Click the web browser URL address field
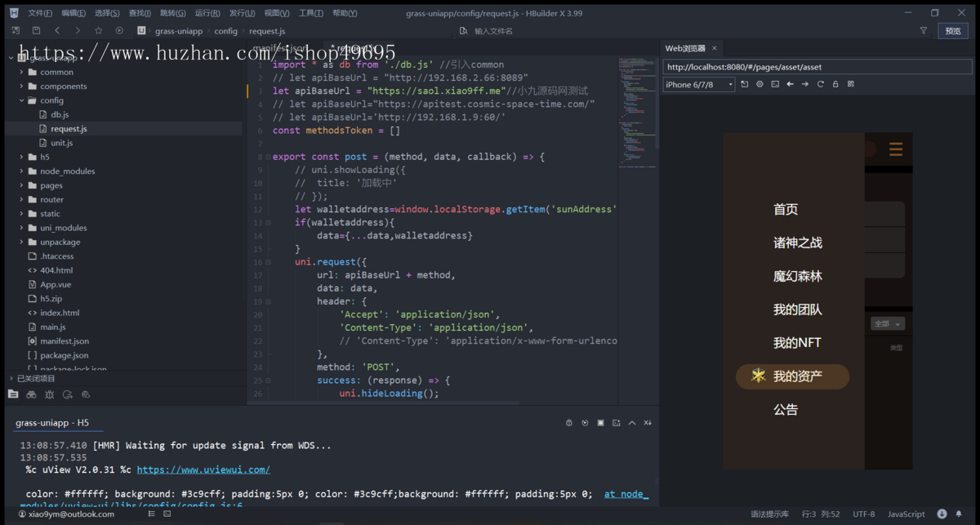The height and width of the screenshot is (525, 980). coord(817,67)
